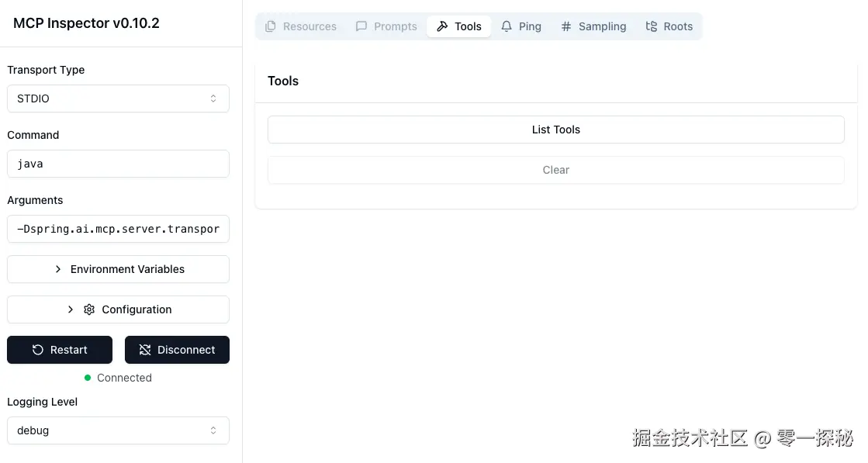Image resolution: width=868 pixels, height=463 pixels.
Task: Click the Ping bell icon
Action: click(507, 26)
